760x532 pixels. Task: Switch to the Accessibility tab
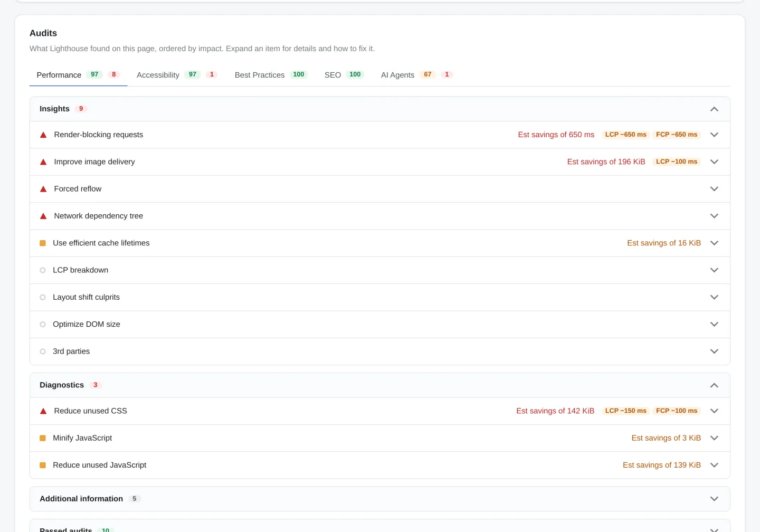tap(177, 75)
